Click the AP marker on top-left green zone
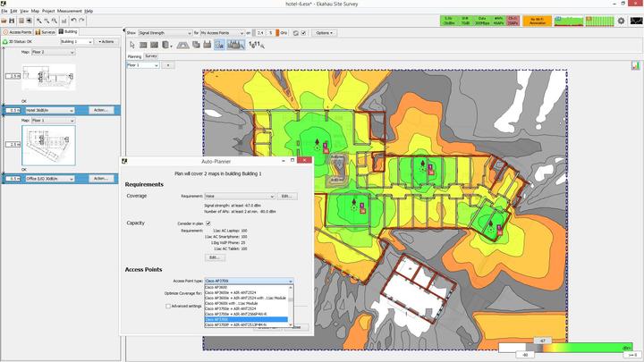 (x=317, y=143)
